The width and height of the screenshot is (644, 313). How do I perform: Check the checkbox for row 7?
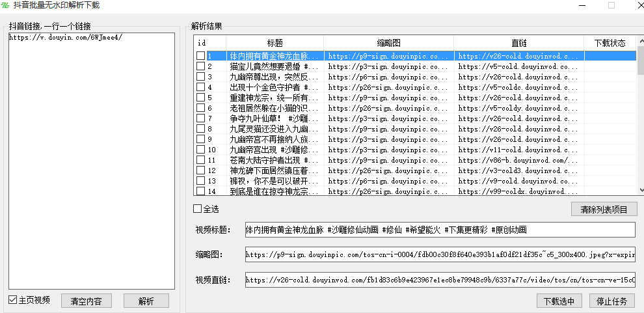click(x=200, y=118)
